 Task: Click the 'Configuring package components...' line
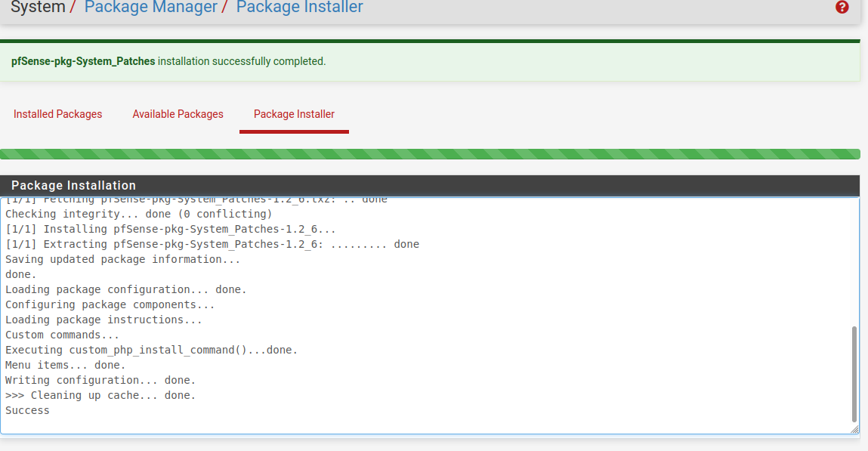pos(110,305)
